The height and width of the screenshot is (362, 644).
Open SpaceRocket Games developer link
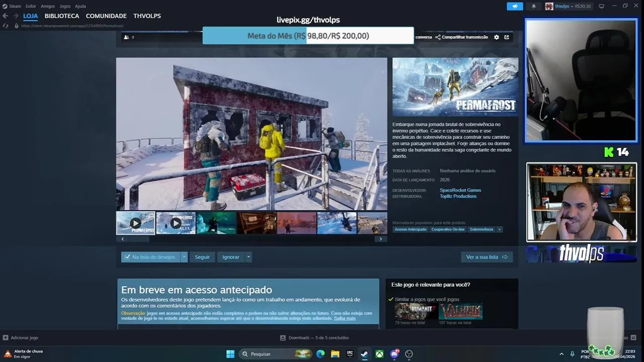460,190
